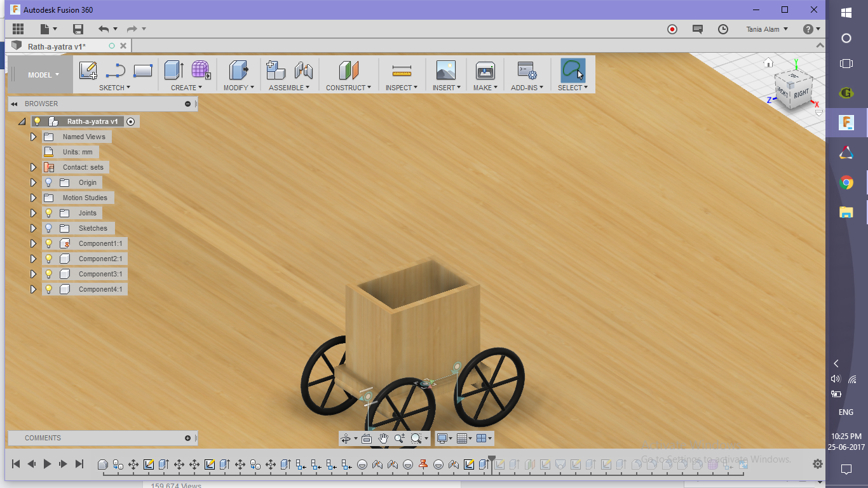868x488 pixels.
Task: Click the Offset Plane construct icon
Action: (349, 70)
